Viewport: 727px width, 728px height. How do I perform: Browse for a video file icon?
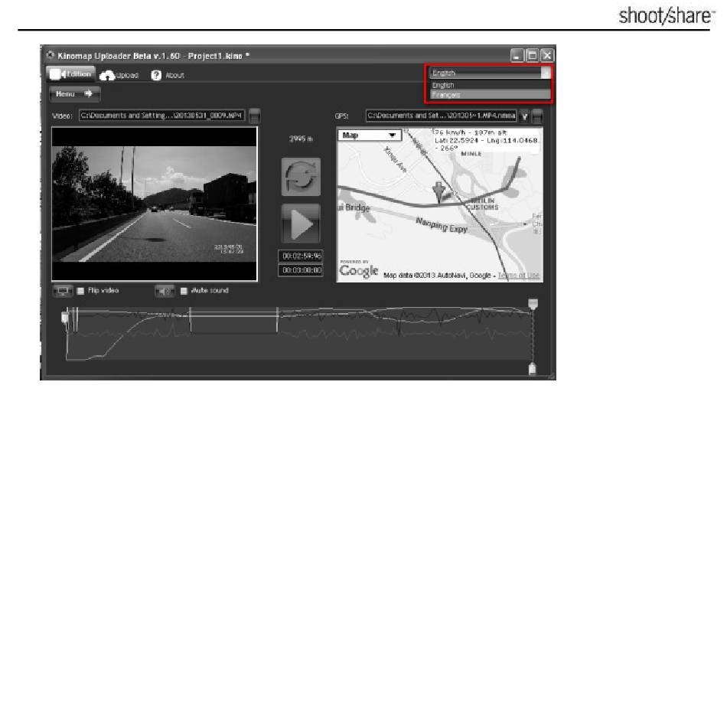(x=254, y=116)
